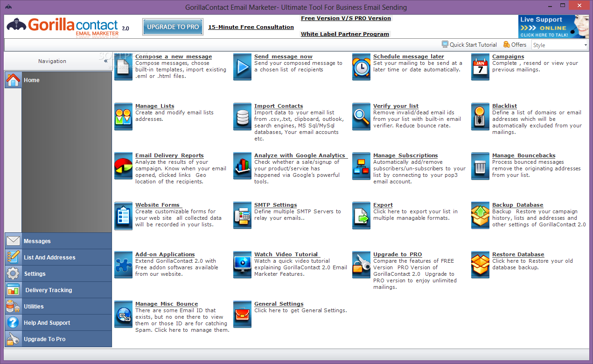Click the Help And Support question mark icon
593x364 pixels.
(13, 322)
